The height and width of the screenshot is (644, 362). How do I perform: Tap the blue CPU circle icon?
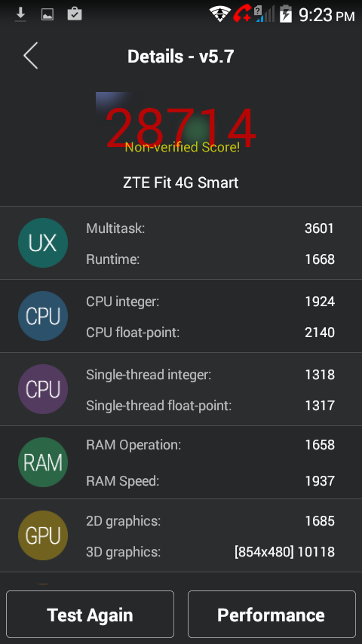[x=43, y=316]
